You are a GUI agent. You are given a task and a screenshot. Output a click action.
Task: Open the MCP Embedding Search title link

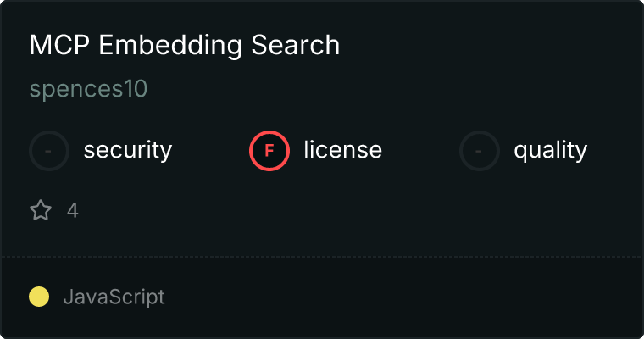pos(185,46)
